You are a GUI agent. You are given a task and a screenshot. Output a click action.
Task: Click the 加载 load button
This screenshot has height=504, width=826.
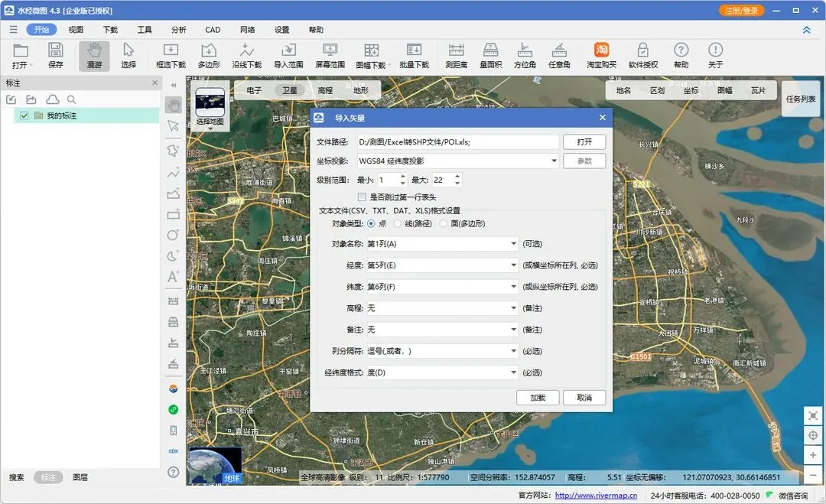[538, 398]
